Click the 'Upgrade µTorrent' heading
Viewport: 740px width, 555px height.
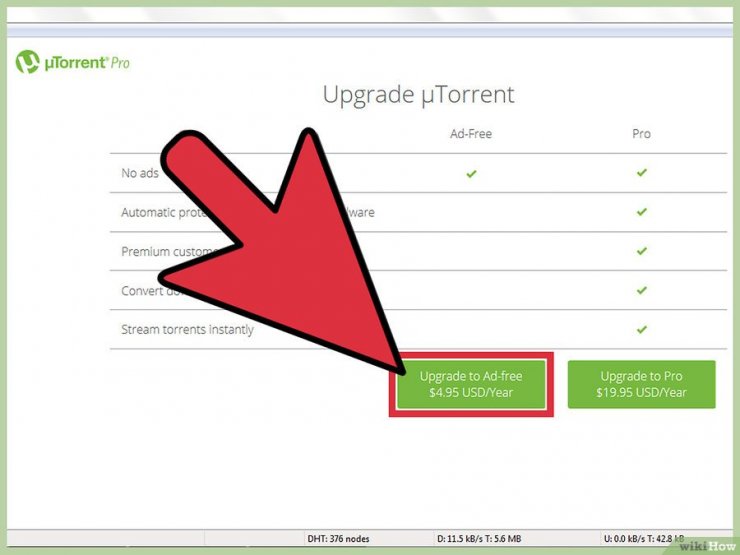tap(419, 95)
